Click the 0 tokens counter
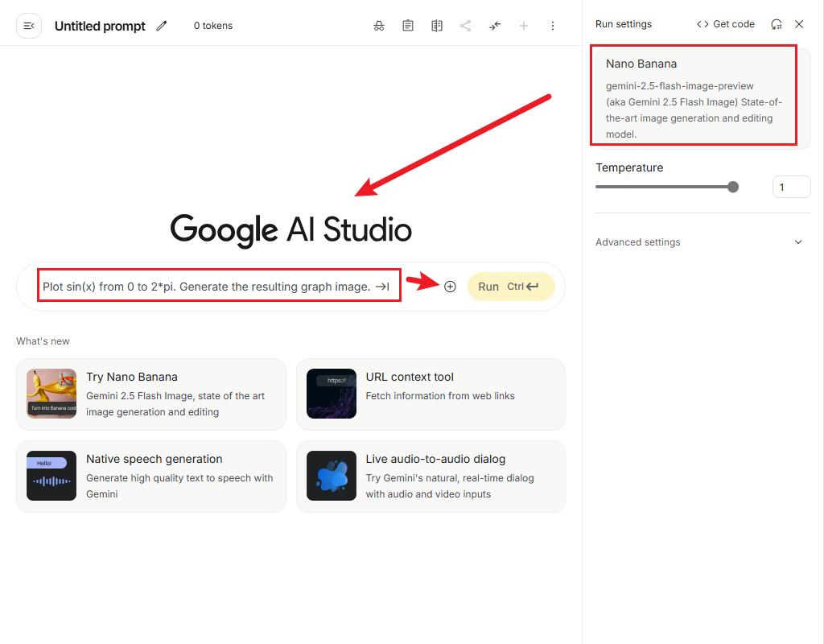The height and width of the screenshot is (644, 824). pos(212,26)
